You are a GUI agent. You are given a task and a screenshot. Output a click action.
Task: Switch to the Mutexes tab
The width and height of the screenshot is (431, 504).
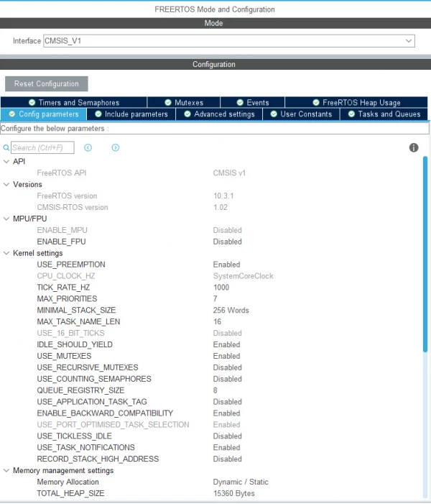[184, 102]
